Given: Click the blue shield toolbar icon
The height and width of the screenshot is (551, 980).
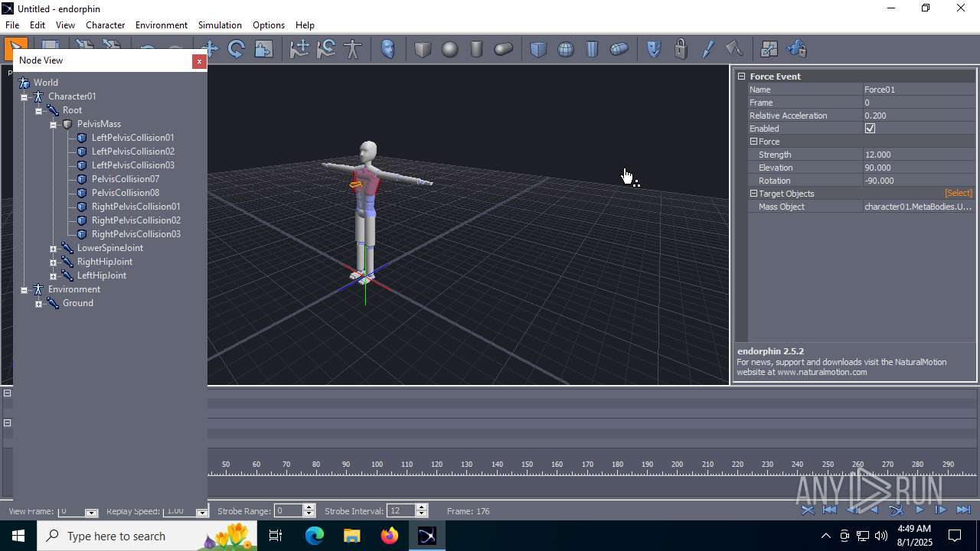Looking at the screenshot, I should pos(654,49).
